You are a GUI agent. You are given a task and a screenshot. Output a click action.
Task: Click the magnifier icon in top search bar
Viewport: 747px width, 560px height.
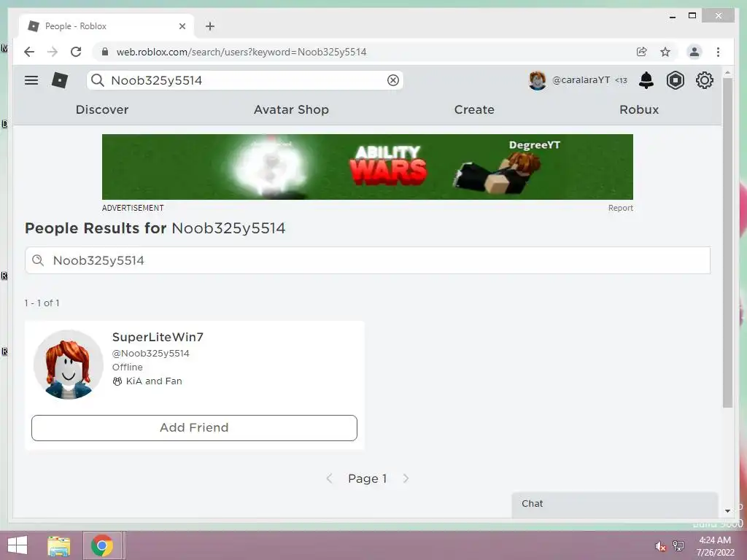[98, 80]
